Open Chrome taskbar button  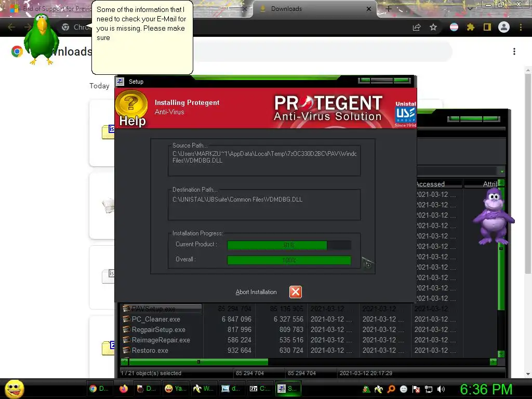coord(99,389)
